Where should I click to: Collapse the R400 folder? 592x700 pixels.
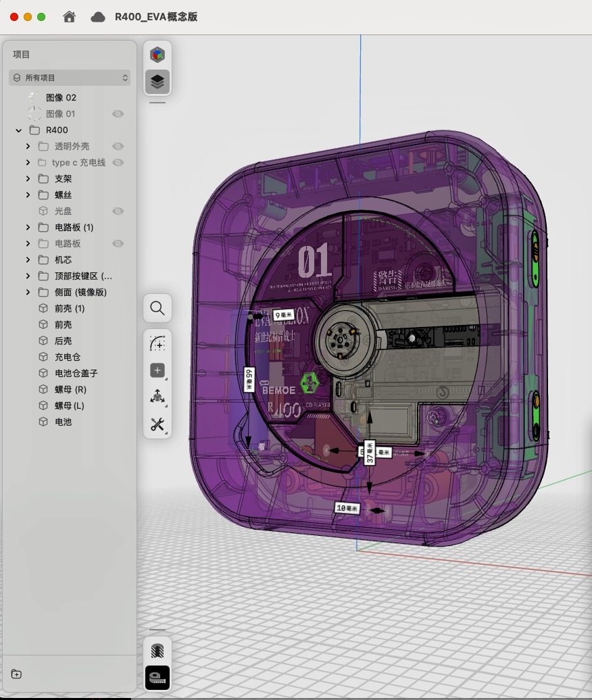tap(19, 130)
